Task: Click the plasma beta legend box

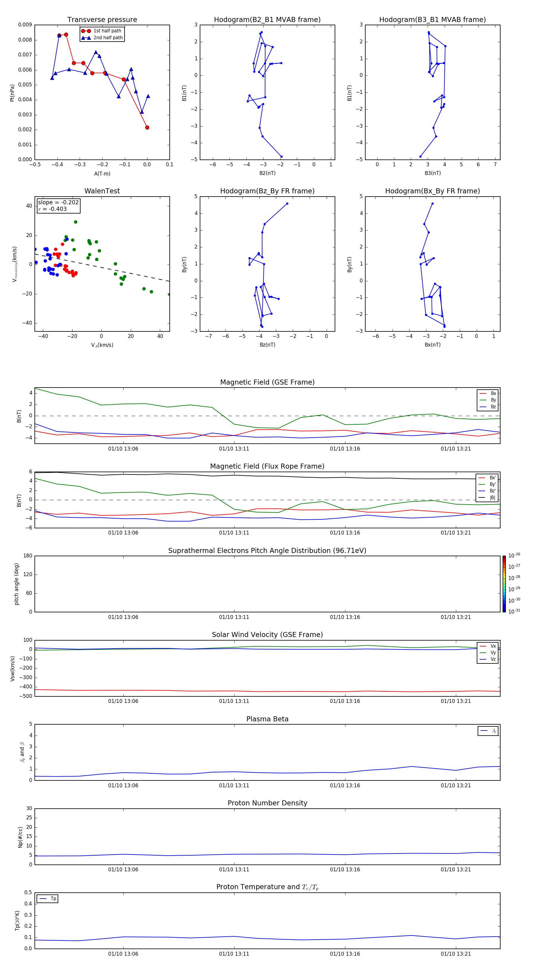Action: (488, 731)
